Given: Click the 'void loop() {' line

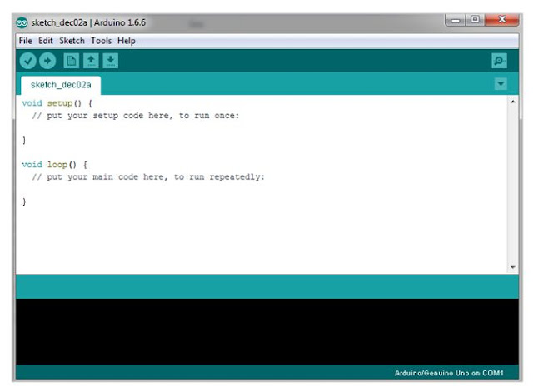Looking at the screenshot, I should (54, 165).
